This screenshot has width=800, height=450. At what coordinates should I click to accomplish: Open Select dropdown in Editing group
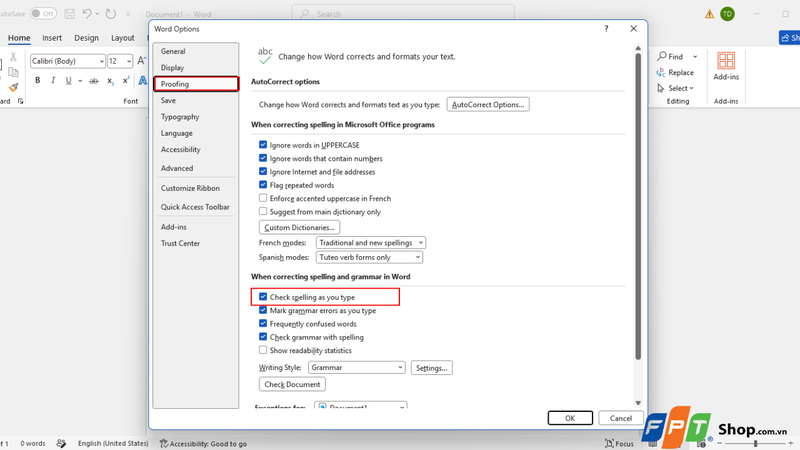tap(675, 88)
